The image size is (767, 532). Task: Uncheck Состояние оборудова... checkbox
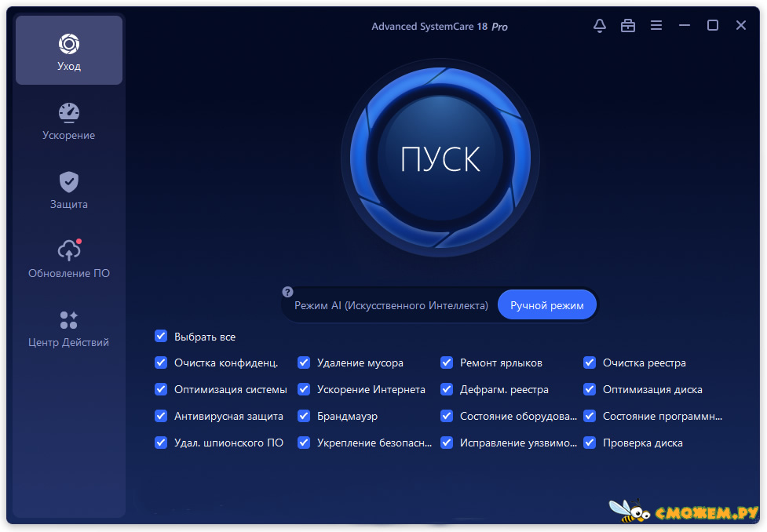(x=447, y=416)
